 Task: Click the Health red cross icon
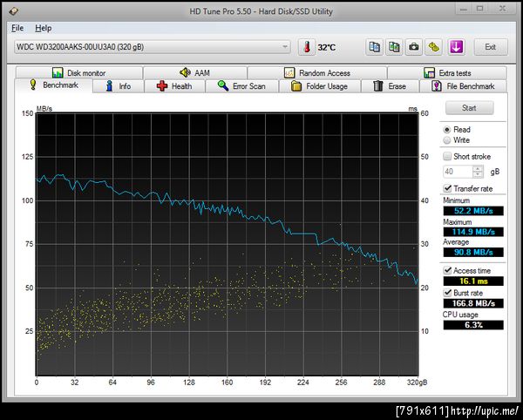tap(162, 86)
